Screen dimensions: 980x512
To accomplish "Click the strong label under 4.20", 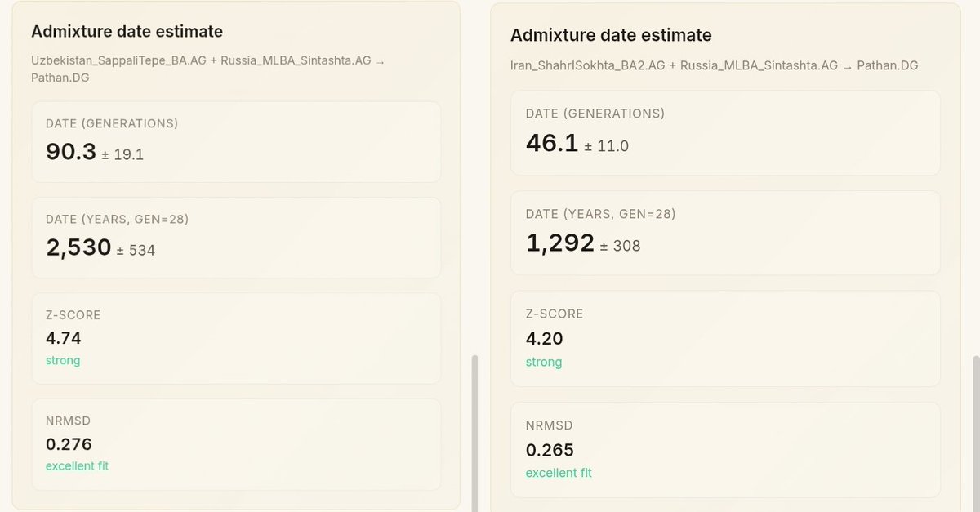I will (x=544, y=362).
